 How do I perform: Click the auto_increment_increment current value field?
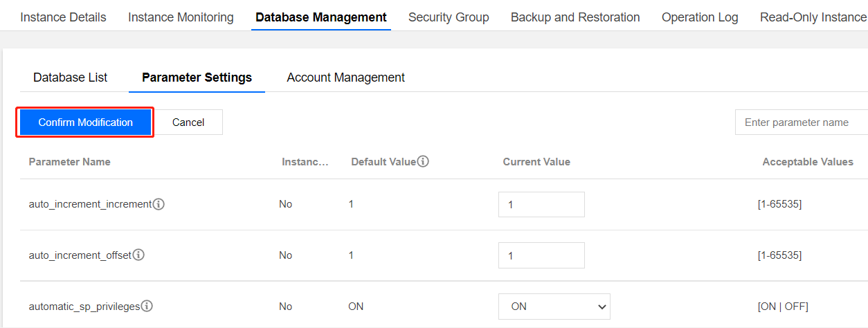pyautogui.click(x=541, y=205)
